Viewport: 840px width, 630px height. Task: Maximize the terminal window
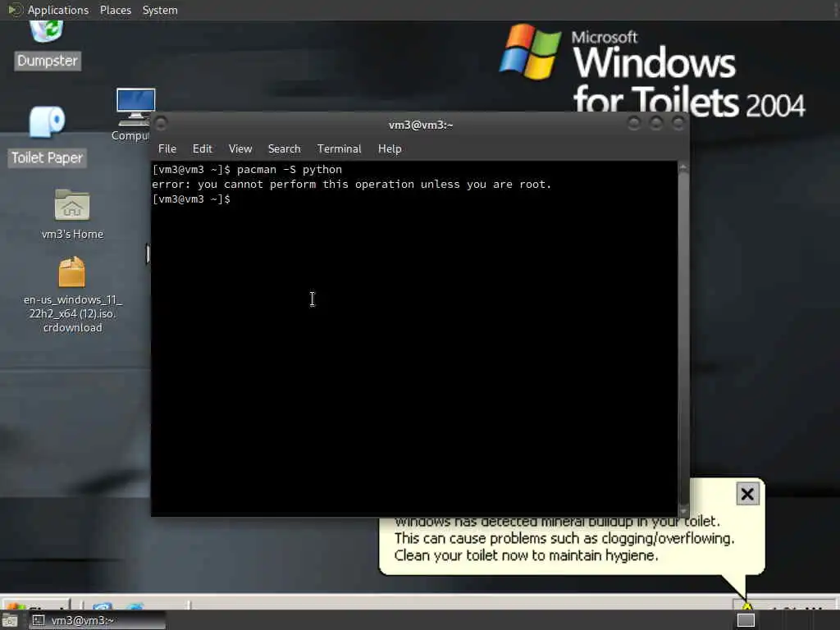[655, 123]
